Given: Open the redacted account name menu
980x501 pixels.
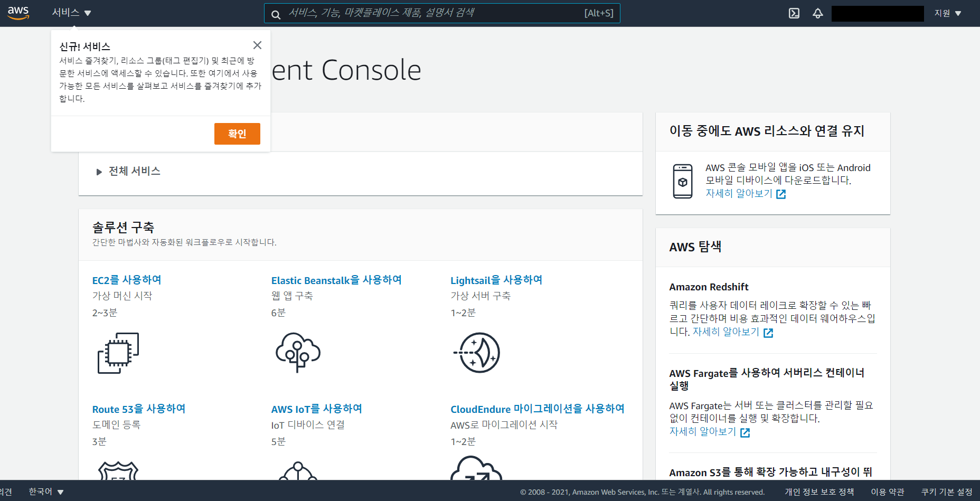Looking at the screenshot, I should tap(878, 14).
